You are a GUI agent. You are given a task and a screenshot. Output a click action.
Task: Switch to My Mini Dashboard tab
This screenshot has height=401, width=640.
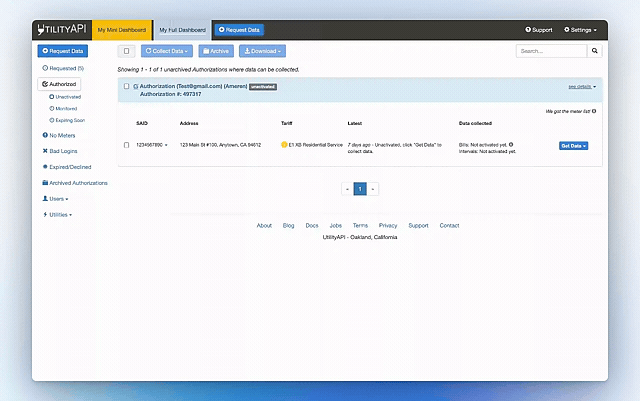click(x=121, y=30)
